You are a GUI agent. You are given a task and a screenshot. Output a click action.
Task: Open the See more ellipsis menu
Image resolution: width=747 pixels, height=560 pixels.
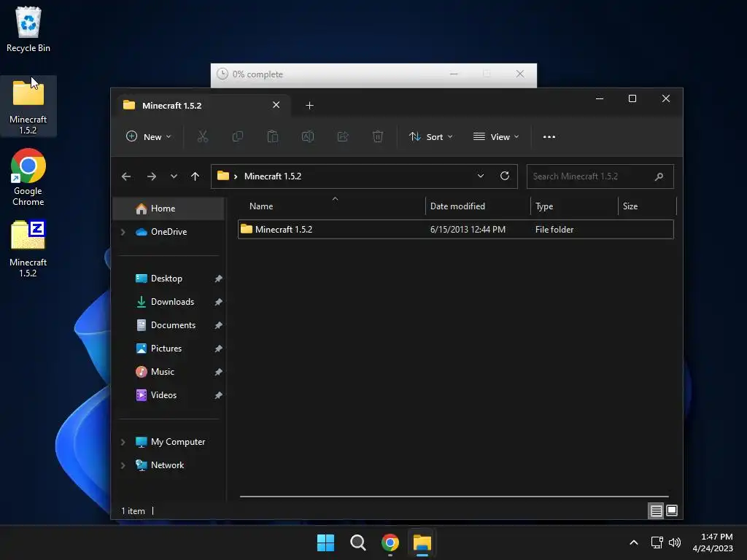point(549,136)
